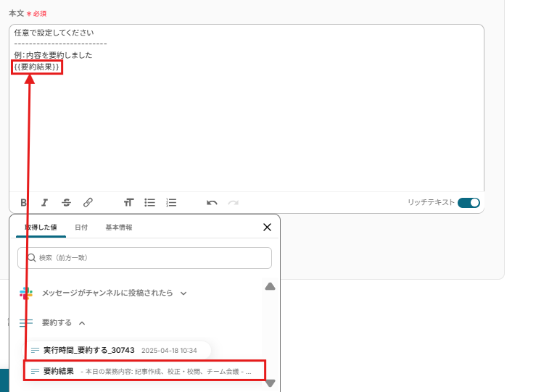
Task: Switch to the 取得した値 tab
Action: [41, 228]
